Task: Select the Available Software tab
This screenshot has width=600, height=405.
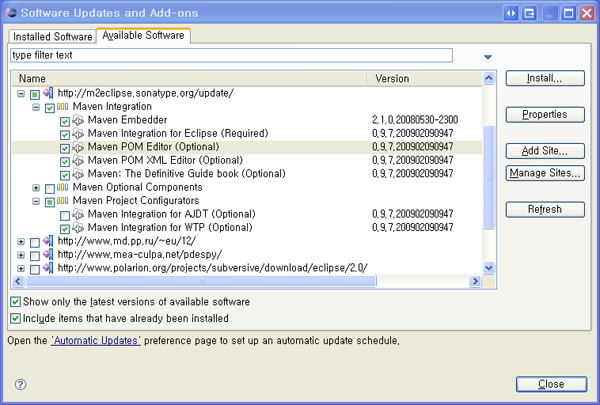Action: [x=143, y=35]
